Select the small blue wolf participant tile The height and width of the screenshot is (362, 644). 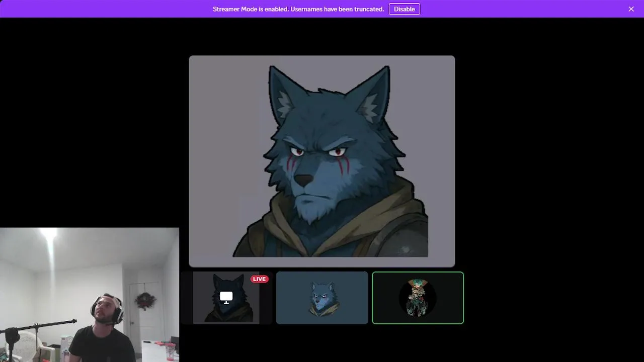[x=322, y=298]
